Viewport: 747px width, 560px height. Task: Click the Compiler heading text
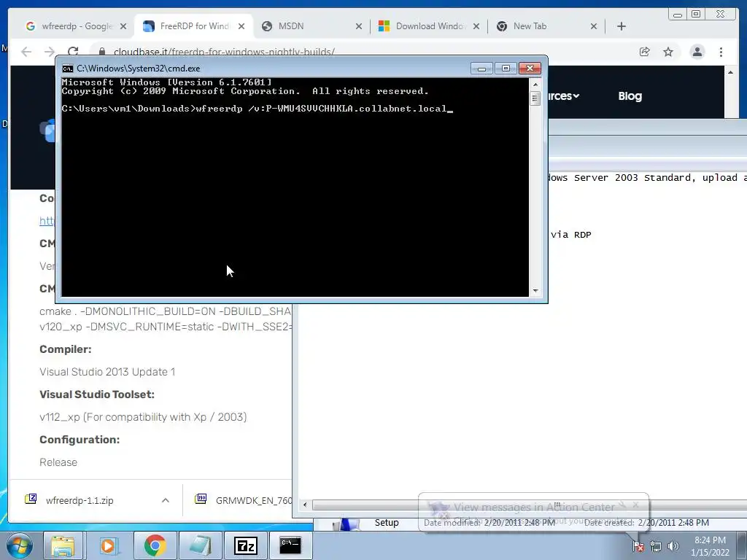point(65,349)
